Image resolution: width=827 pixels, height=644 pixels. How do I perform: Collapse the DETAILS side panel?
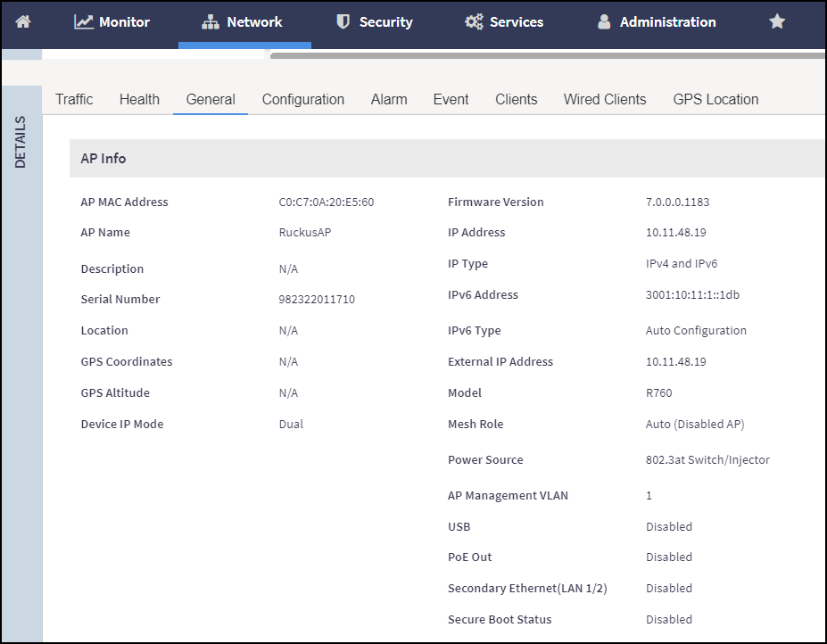(x=21, y=143)
